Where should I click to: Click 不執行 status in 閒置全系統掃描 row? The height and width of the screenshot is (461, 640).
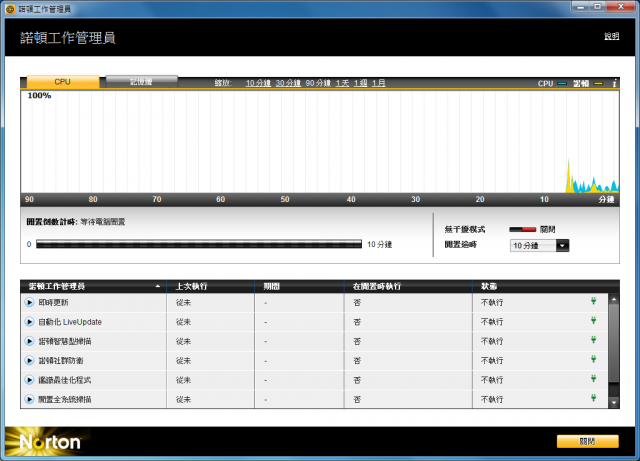pos(492,399)
